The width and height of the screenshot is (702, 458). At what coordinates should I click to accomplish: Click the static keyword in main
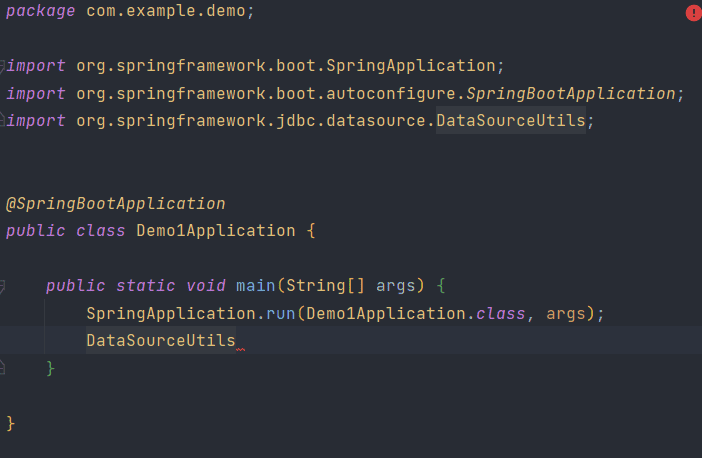click(146, 286)
